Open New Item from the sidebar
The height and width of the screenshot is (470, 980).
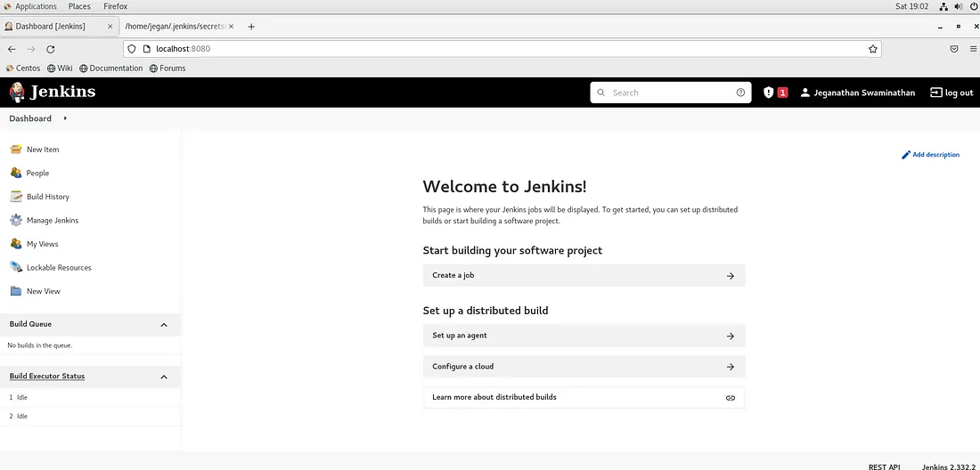pos(43,150)
